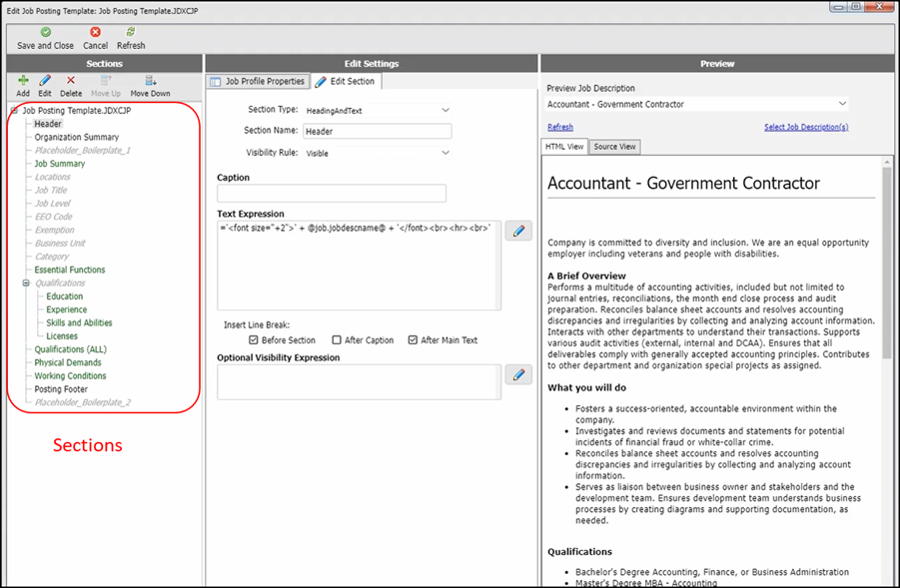Open the Preview Job Description dropdown

coord(842,104)
